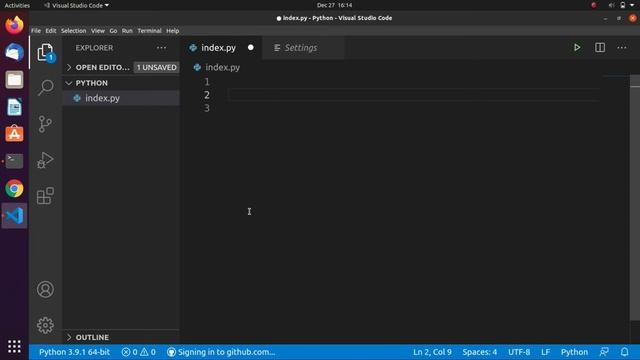This screenshot has width=640, height=360.
Task: Change indentation via Spaces: 4
Action: click(480, 352)
